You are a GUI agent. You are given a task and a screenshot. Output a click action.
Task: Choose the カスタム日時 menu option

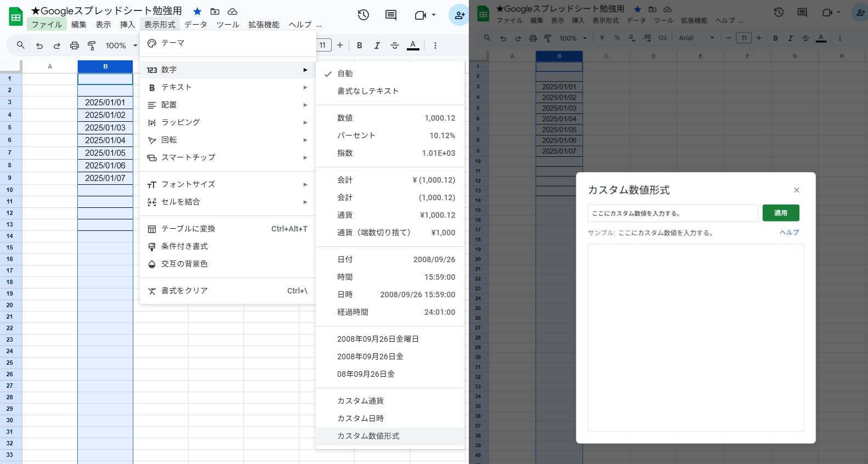click(360, 418)
